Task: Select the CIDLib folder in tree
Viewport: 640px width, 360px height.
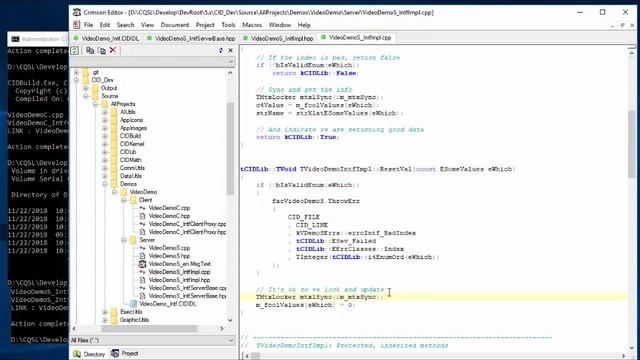Action: click(x=128, y=152)
